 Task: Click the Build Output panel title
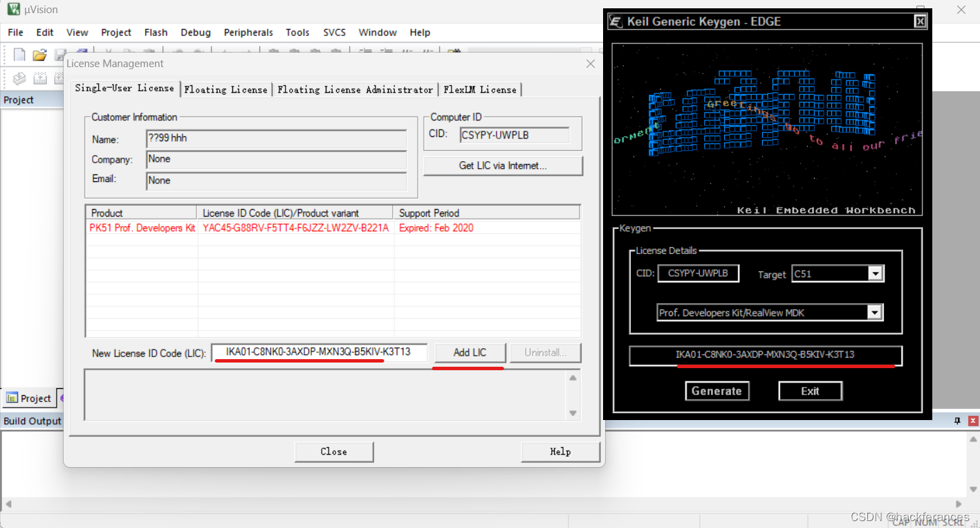(33, 421)
